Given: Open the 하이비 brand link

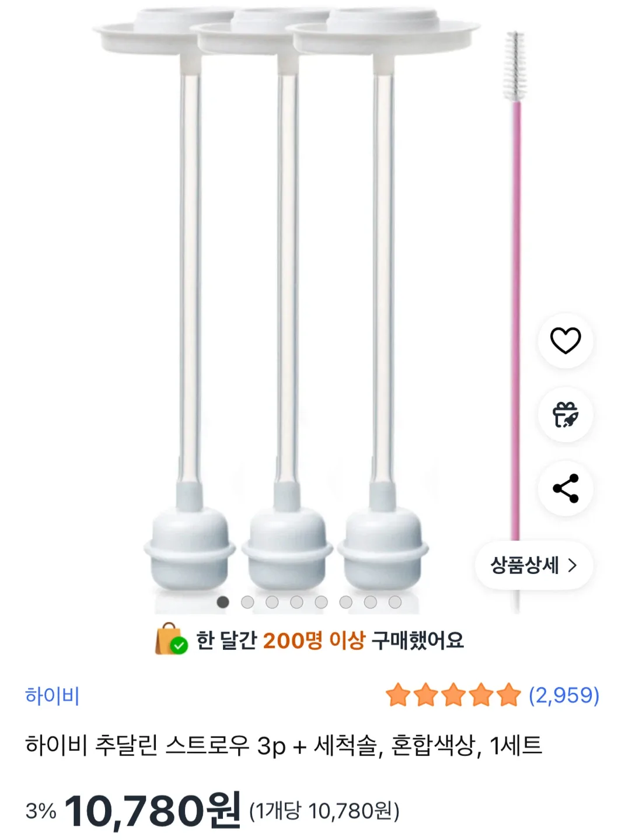Looking at the screenshot, I should 52,695.
